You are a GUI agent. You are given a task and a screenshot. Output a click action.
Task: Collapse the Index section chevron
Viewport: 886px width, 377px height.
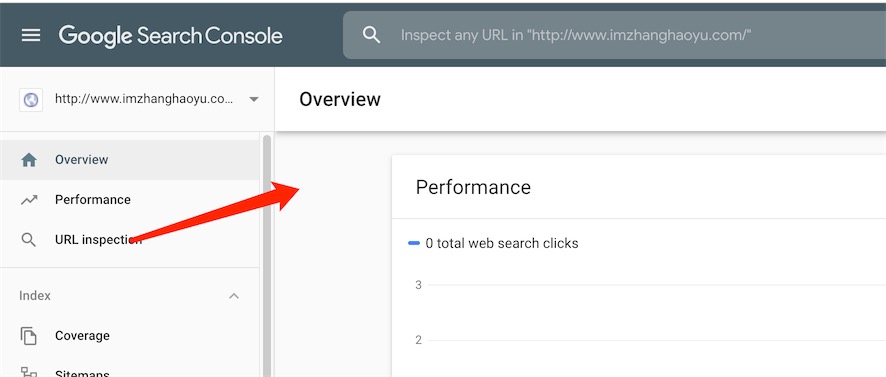coord(234,296)
